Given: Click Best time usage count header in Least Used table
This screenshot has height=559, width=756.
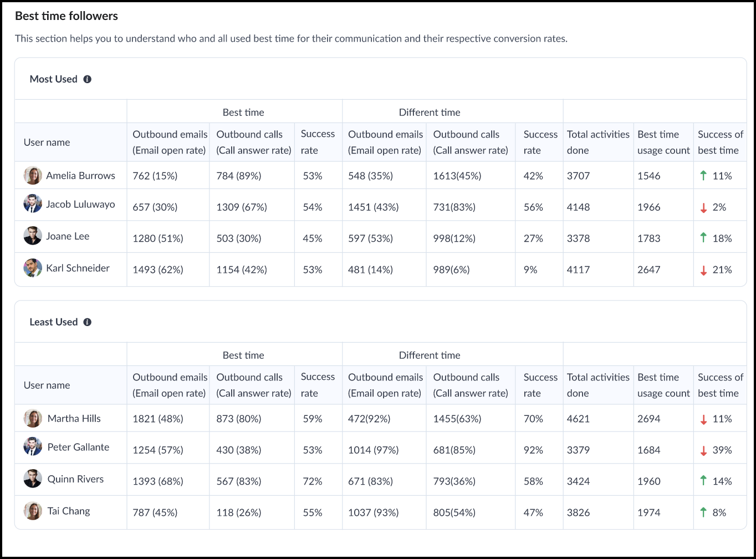Looking at the screenshot, I should pos(663,385).
